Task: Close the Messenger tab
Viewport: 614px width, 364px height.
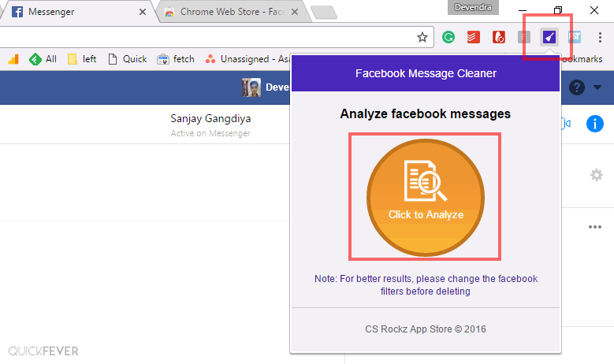Action: click(x=143, y=12)
